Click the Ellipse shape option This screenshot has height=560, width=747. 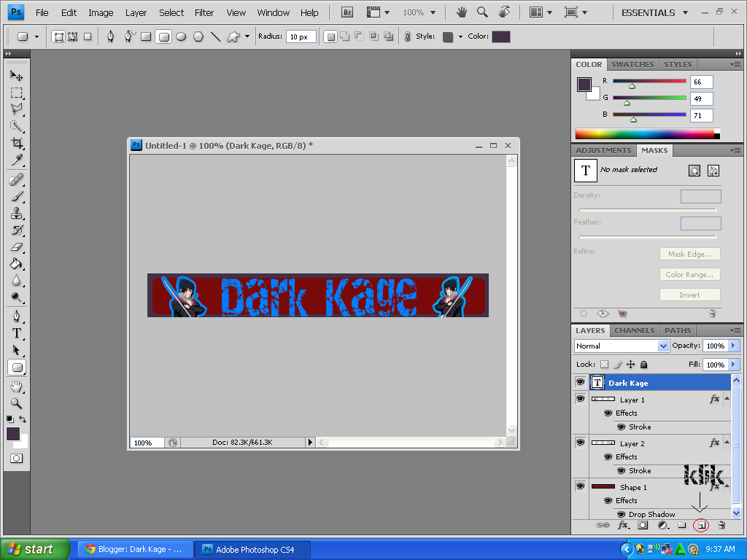(181, 36)
